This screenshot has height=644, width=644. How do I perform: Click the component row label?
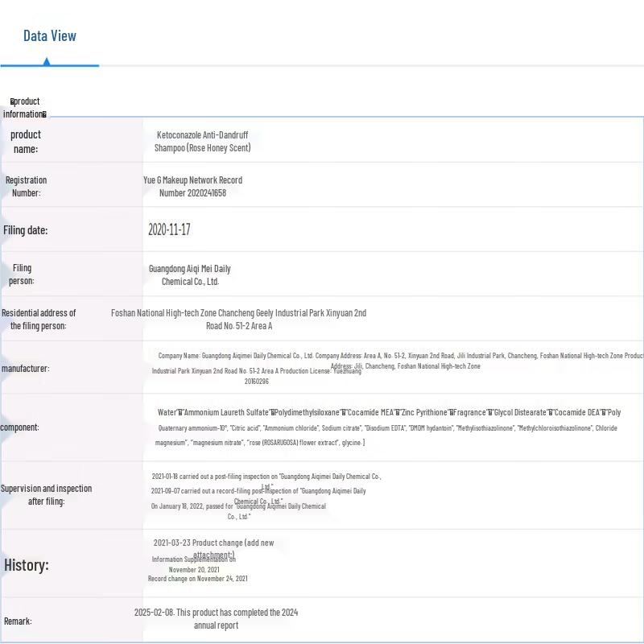(19, 427)
